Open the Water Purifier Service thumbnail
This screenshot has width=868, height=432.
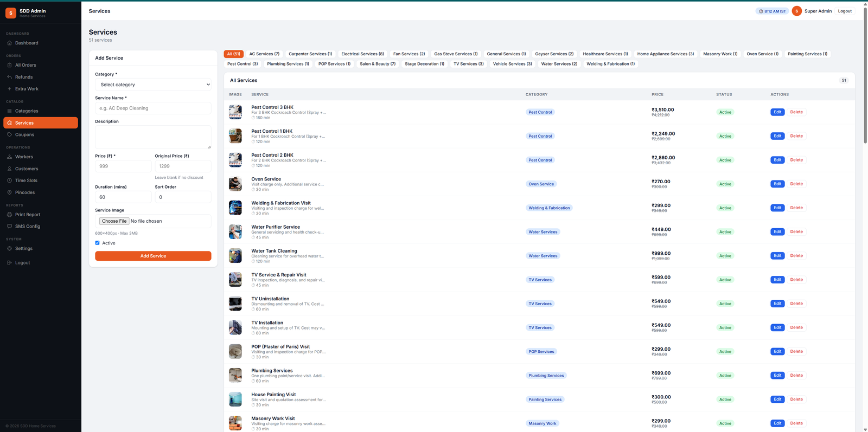coord(235,232)
